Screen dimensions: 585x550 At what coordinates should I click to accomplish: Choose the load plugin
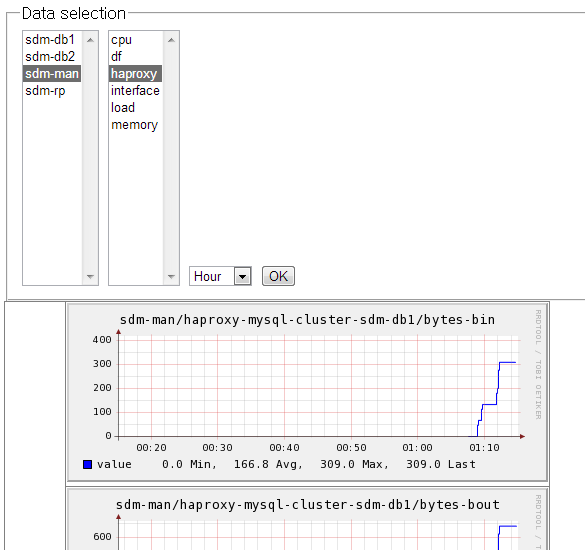pyautogui.click(x=135, y=108)
